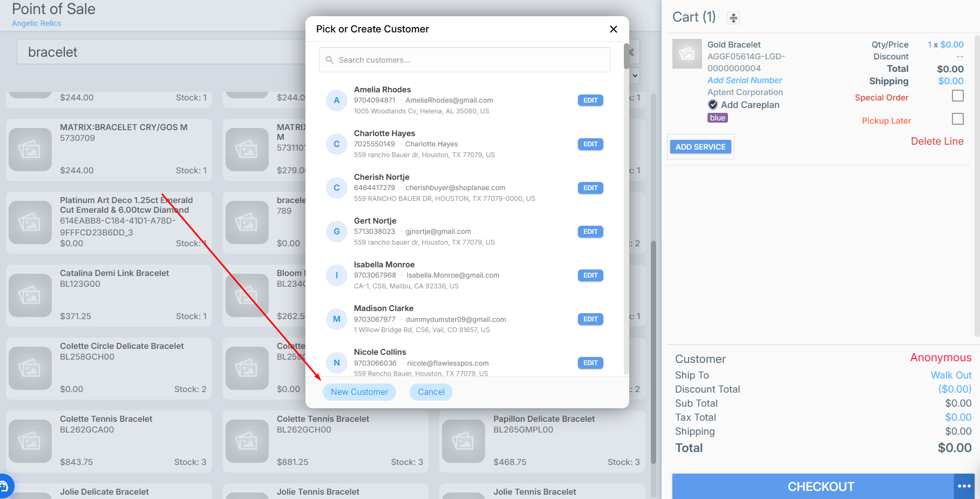Viewport: 980px width, 499px height.
Task: Click Delete Line in cart
Action: click(937, 141)
